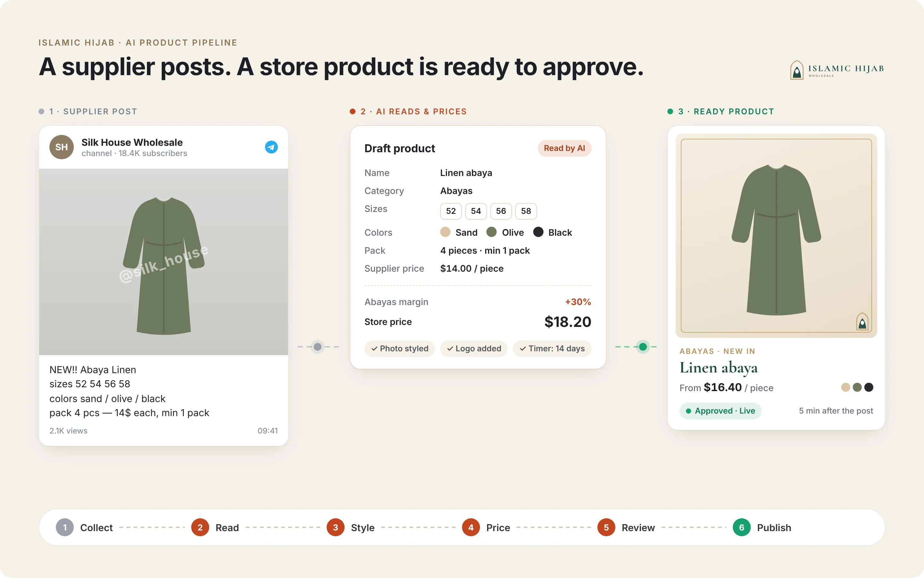Select step 3 Style circle
The height and width of the screenshot is (578, 924).
point(335,528)
